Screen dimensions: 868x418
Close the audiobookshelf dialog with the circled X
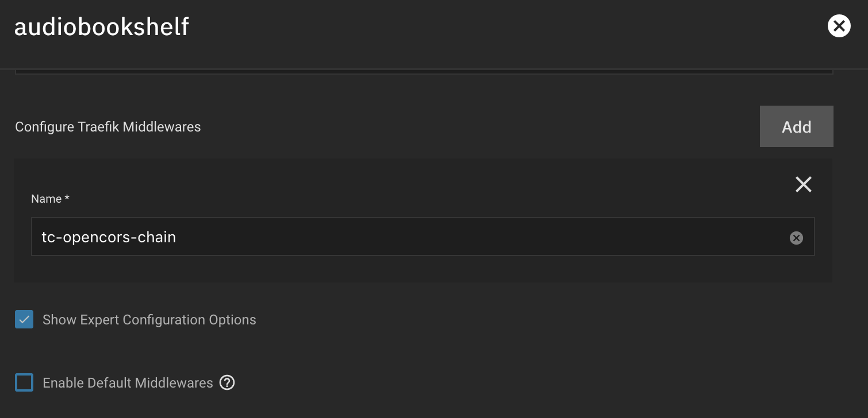(x=839, y=26)
